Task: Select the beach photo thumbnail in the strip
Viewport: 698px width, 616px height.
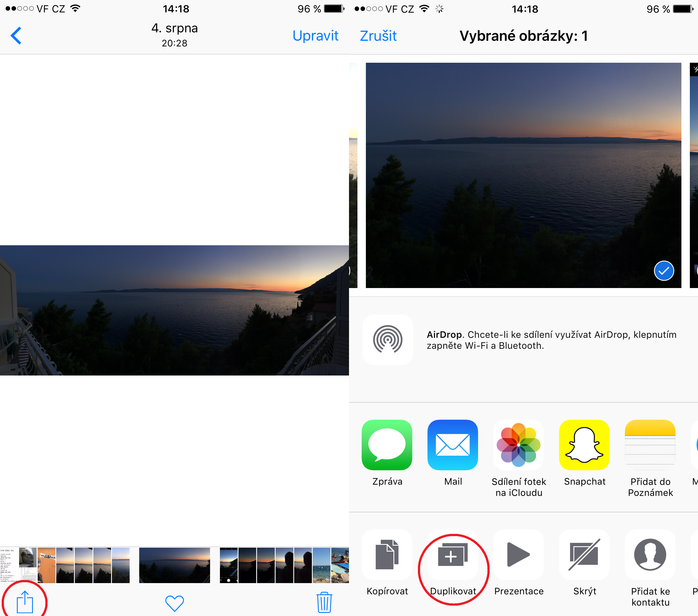Action: click(x=340, y=565)
